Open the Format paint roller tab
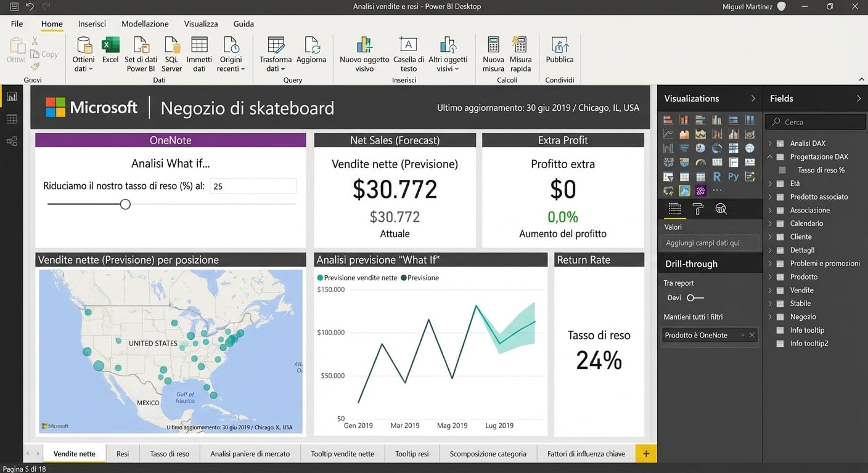The image size is (868, 473). coord(698,209)
